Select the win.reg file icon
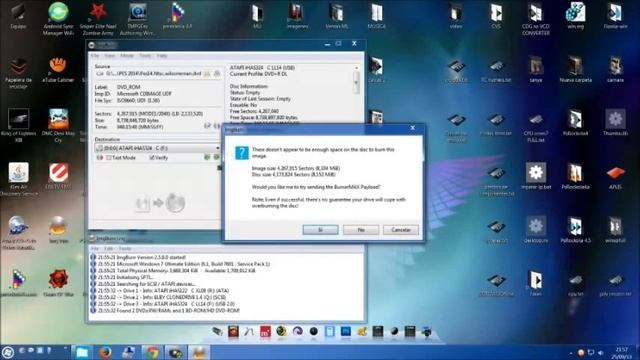 576,16
